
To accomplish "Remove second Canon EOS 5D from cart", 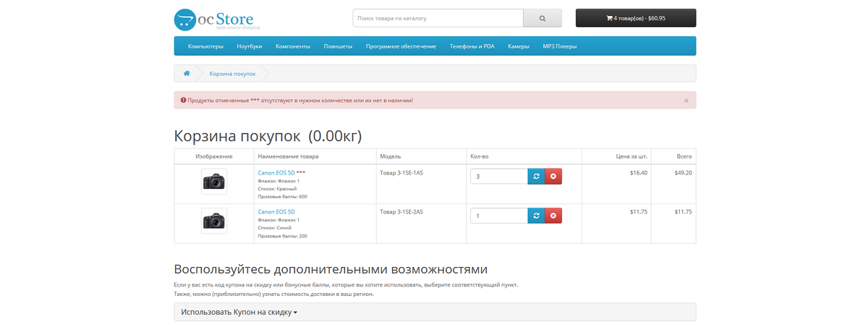I will [553, 216].
